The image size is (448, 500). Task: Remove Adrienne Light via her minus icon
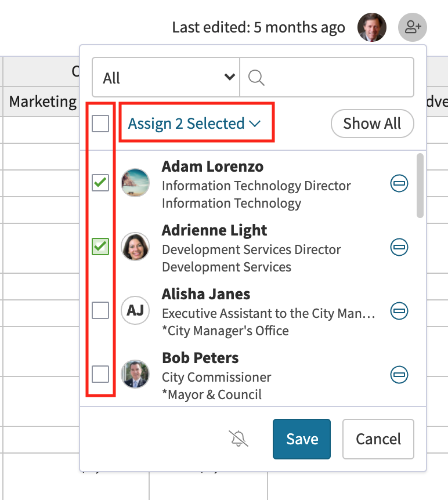[x=399, y=247]
